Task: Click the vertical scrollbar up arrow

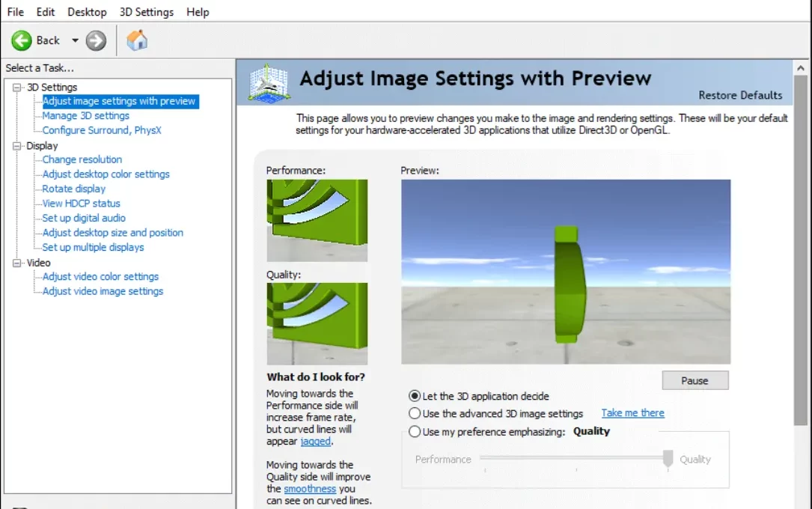Action: pyautogui.click(x=801, y=68)
